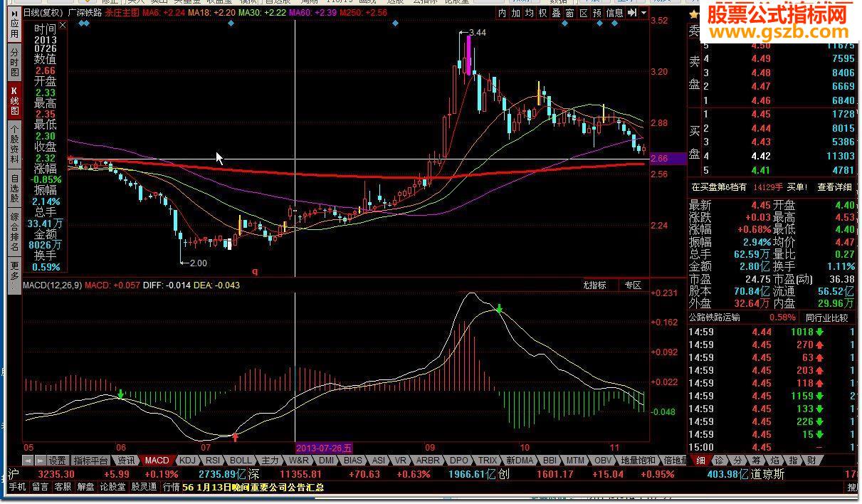Select the TRIX indicator tab

pos(488,460)
